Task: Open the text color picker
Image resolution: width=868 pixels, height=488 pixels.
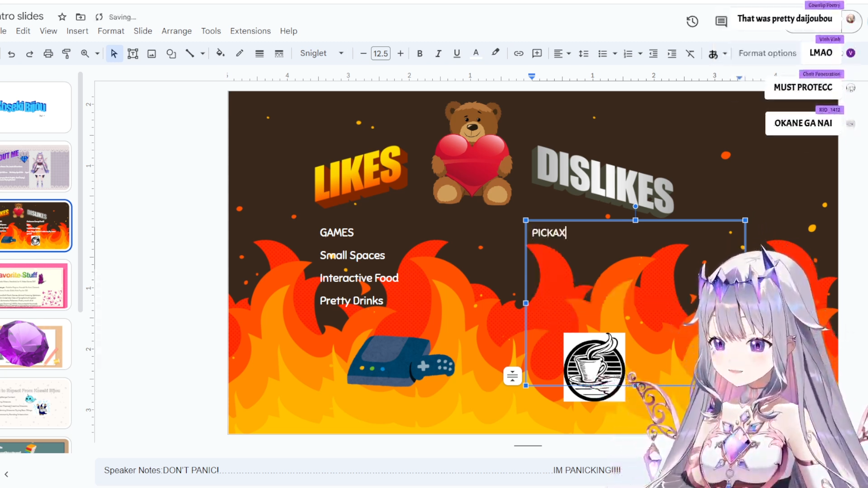Action: (x=476, y=53)
